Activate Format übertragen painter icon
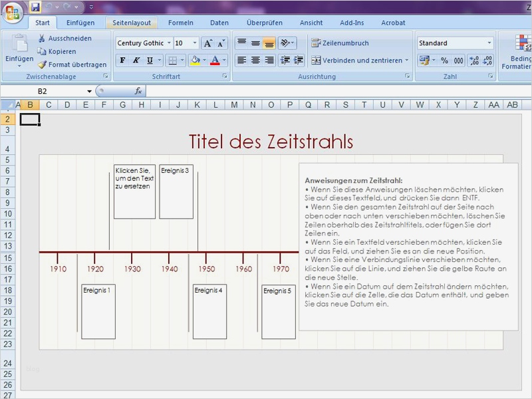The width and height of the screenshot is (532, 399). click(x=41, y=65)
